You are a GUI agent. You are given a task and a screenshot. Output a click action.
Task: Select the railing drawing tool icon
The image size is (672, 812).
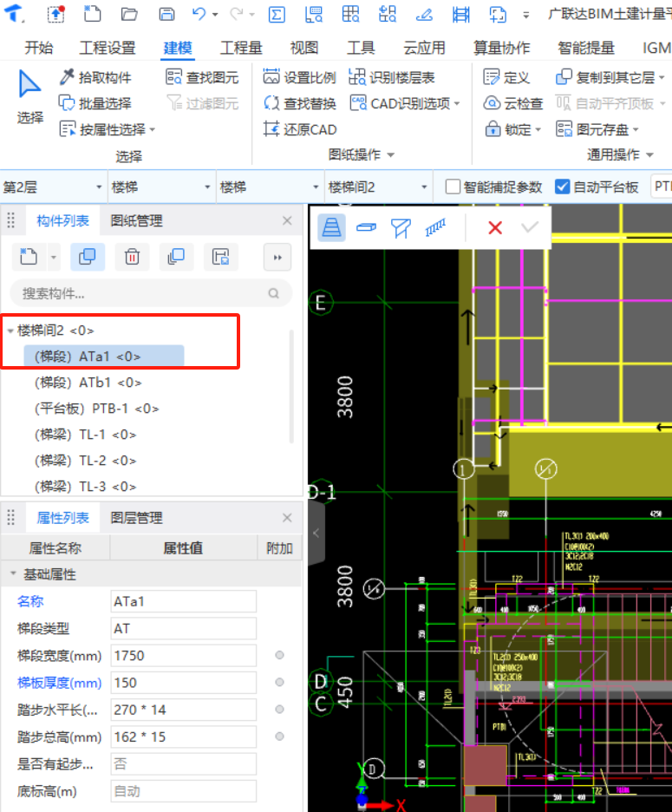click(435, 227)
